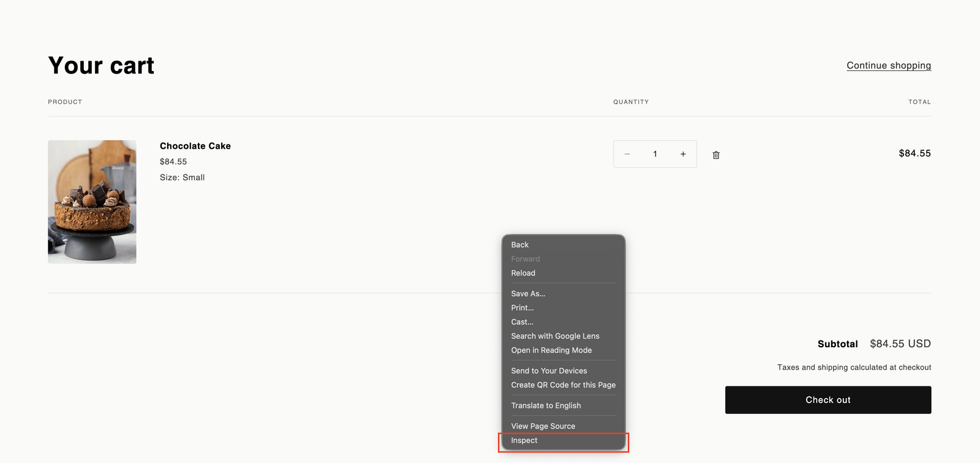Image resolution: width=980 pixels, height=463 pixels.
Task: Click the Taxes and shipping calculated note
Action: coord(854,367)
